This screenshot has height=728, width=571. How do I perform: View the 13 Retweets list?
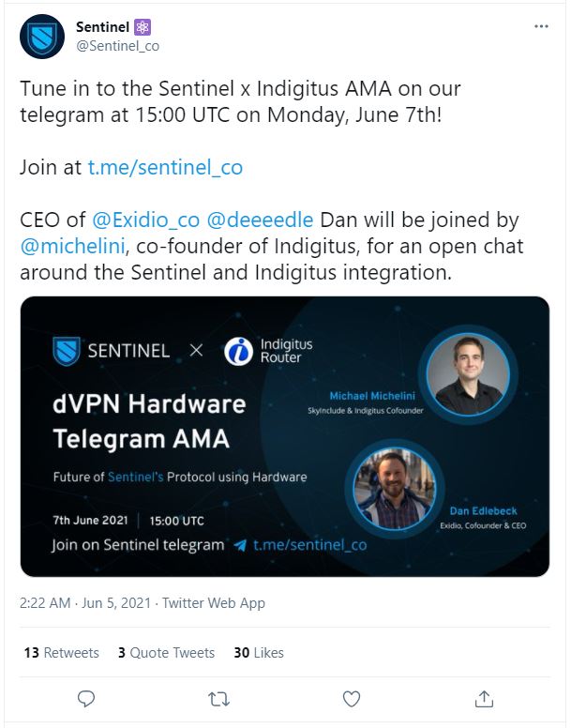61,652
